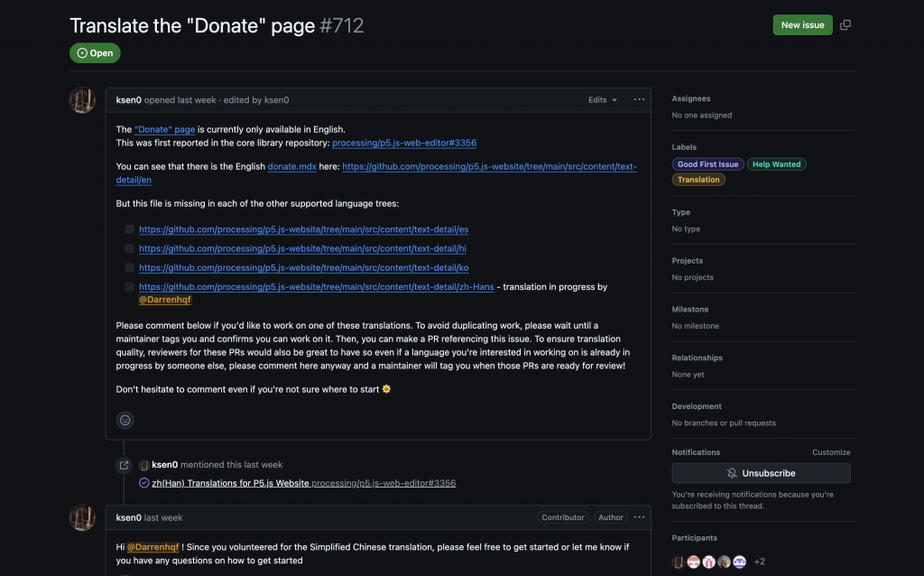The height and width of the screenshot is (576, 924).
Task: Select the Translation label
Action: click(x=698, y=180)
